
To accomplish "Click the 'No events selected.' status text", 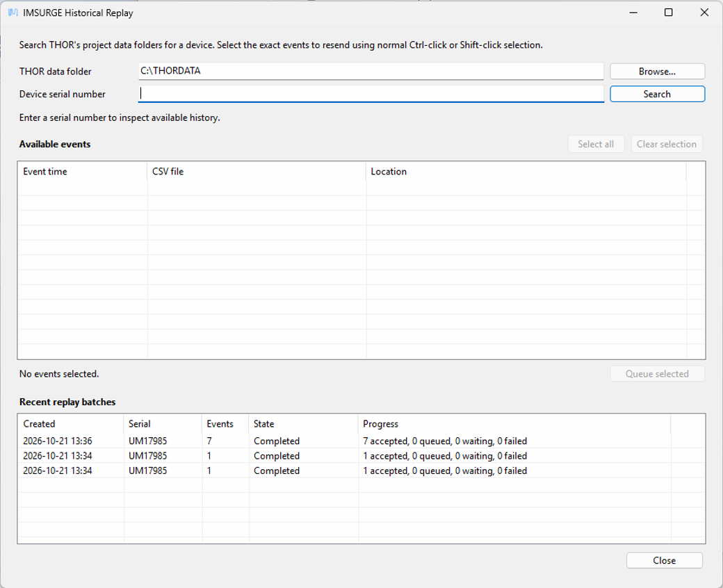I will point(59,374).
